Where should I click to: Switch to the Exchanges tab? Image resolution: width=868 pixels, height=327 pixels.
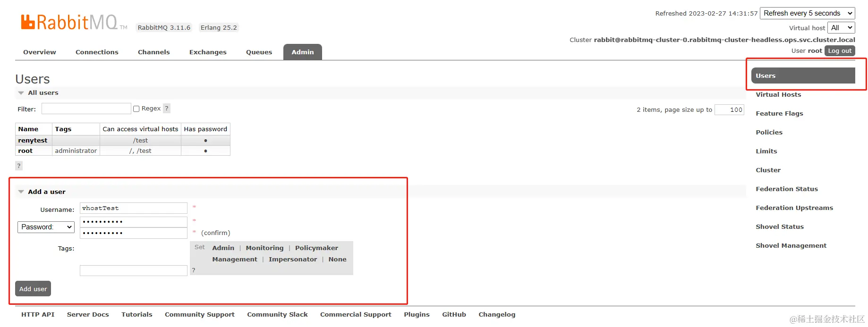pyautogui.click(x=208, y=52)
